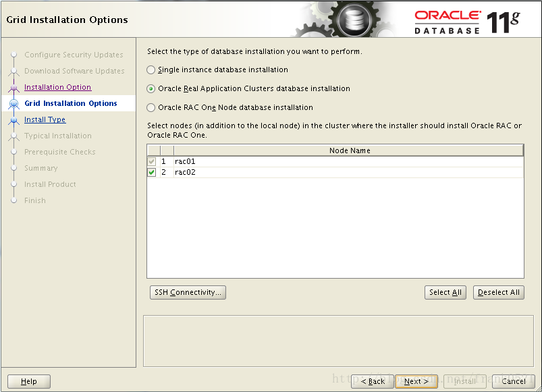Screen dimensions: 542x392
Task: Click the Typical Installation step
Action: point(58,136)
